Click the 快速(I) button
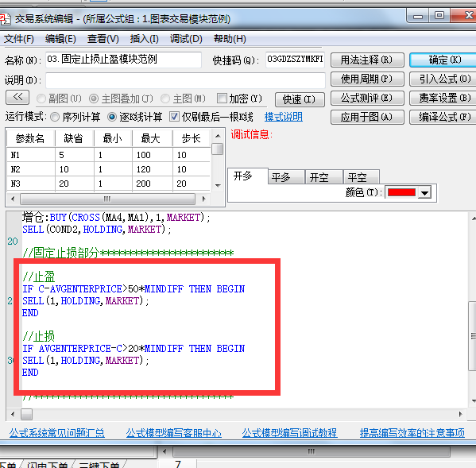The image size is (476, 468). [300, 99]
